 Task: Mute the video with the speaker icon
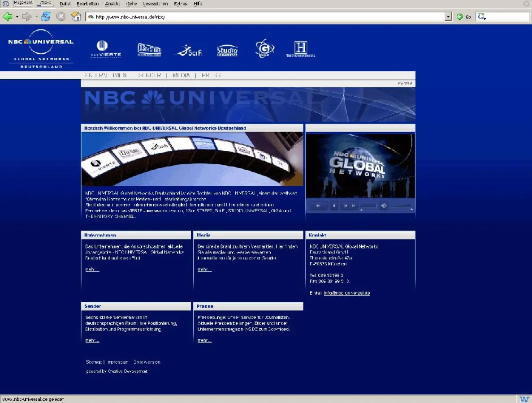[x=384, y=205]
